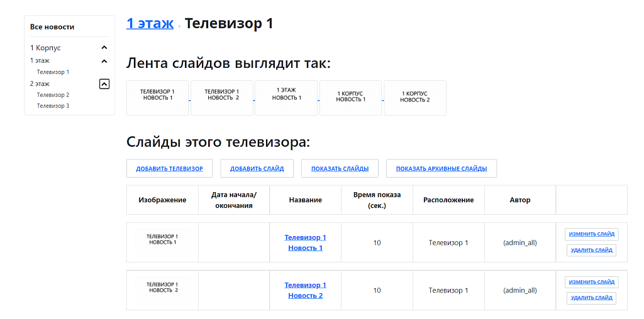Click Изменить слайд for Новость 2

coord(591,282)
